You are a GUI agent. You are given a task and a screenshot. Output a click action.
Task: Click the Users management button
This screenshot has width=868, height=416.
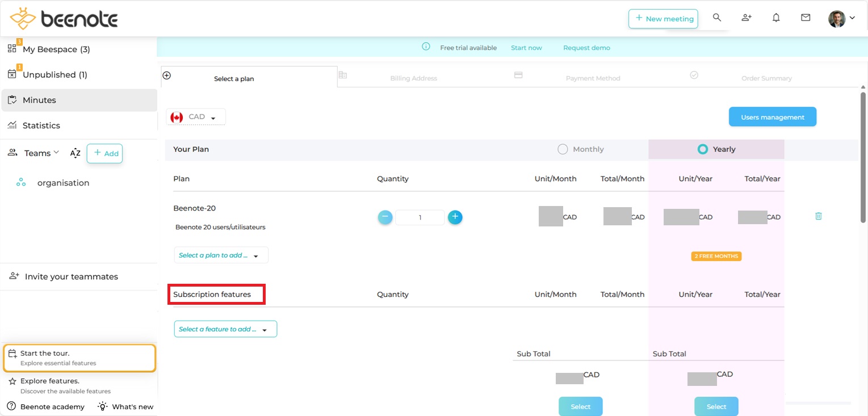click(x=772, y=117)
